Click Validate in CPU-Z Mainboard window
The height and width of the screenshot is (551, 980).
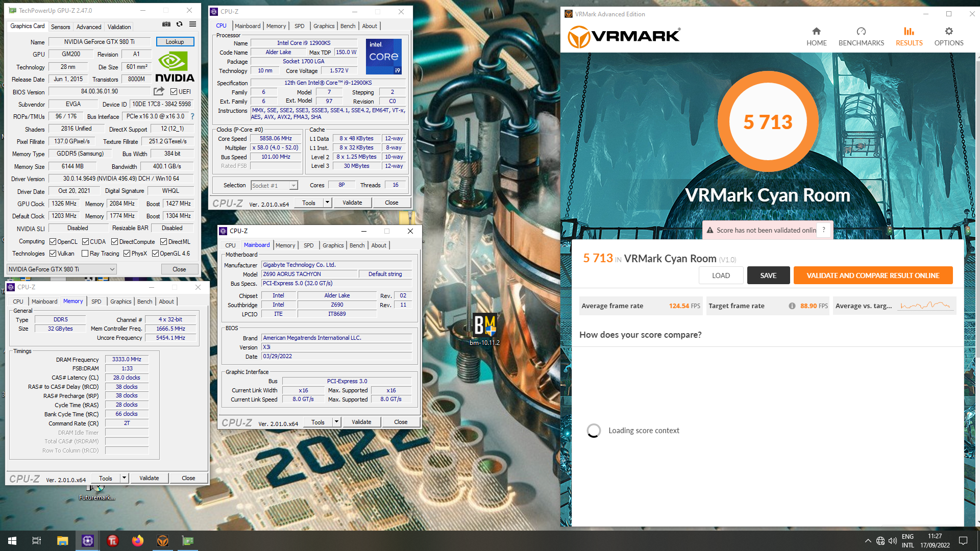(361, 422)
